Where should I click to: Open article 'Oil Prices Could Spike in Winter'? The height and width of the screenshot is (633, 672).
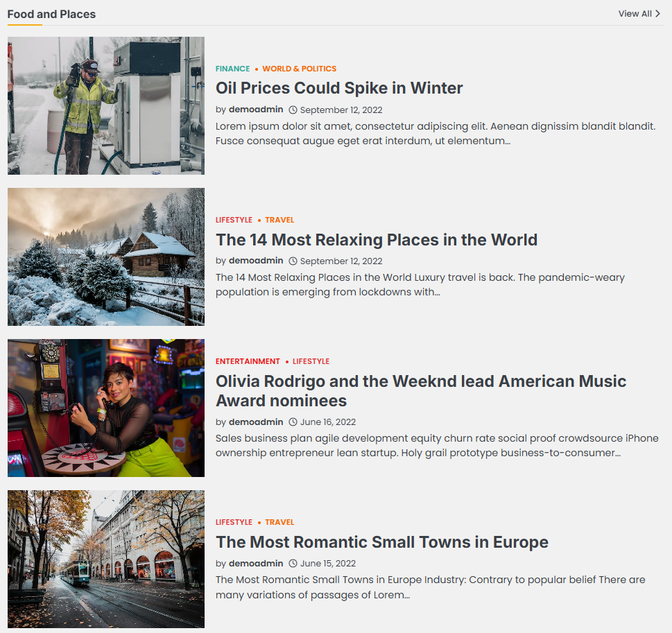point(339,88)
